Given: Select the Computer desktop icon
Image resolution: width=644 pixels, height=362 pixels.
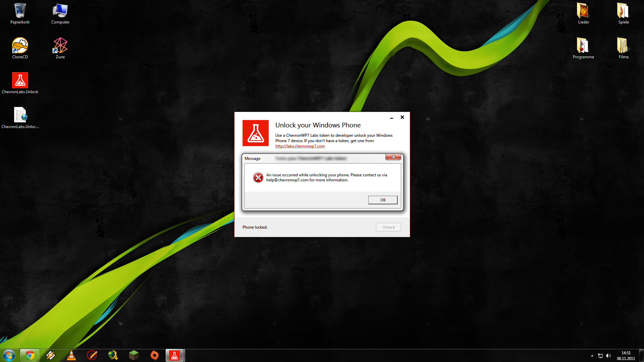Looking at the screenshot, I should pos(60,13).
